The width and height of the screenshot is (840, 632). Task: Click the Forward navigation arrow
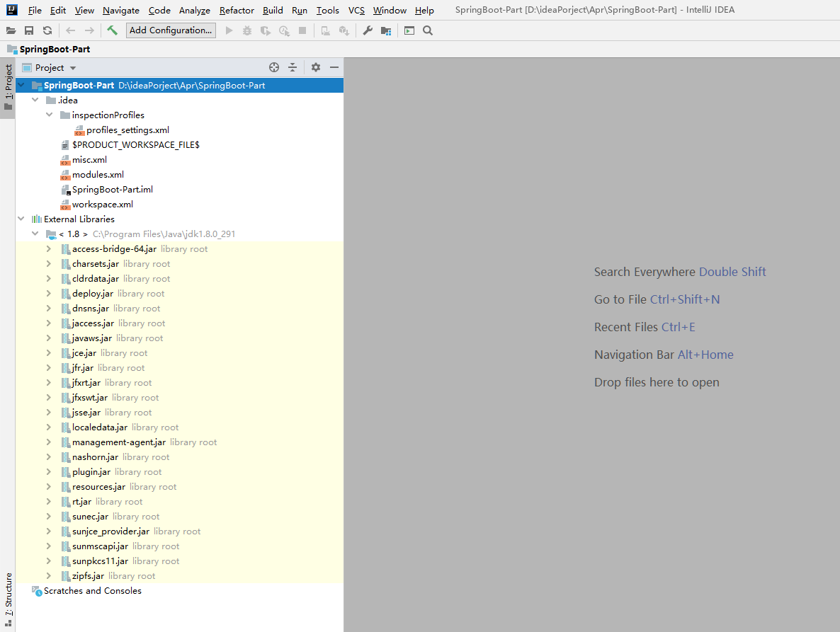pos(89,30)
